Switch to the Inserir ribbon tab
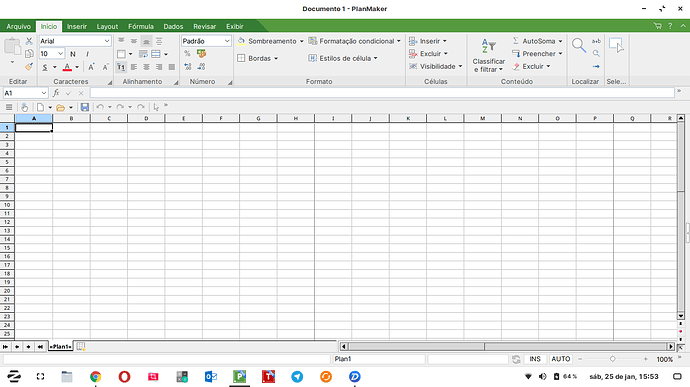This screenshot has width=690, height=387. tap(77, 26)
